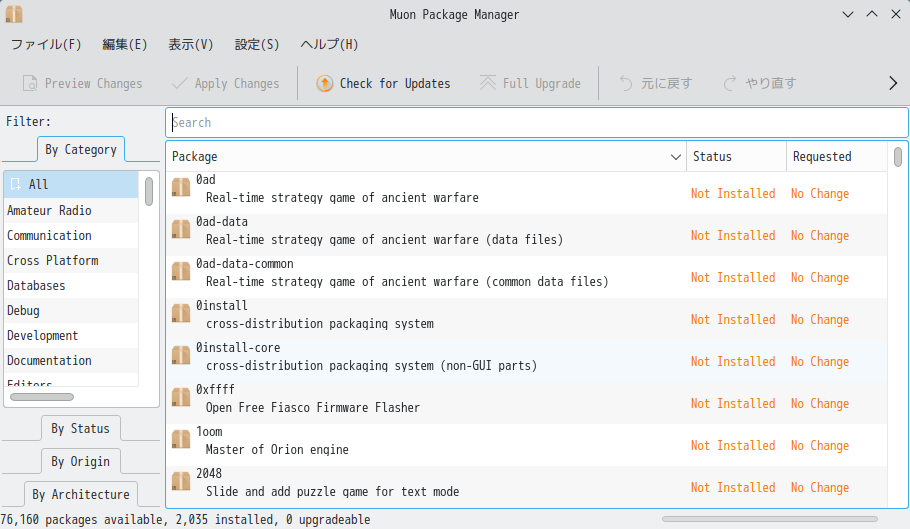This screenshot has height=529, width=910.
Task: Click the Muon app icon in title bar
Action: (14, 14)
